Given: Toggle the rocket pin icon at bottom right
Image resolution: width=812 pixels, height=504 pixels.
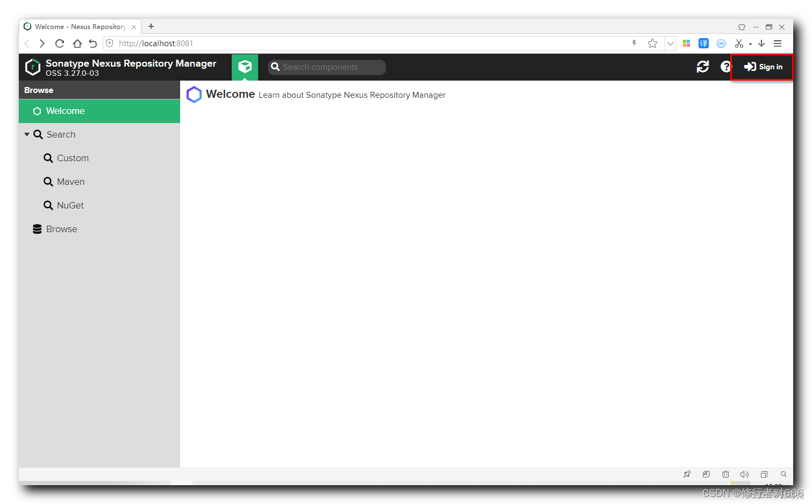Looking at the screenshot, I should (687, 474).
